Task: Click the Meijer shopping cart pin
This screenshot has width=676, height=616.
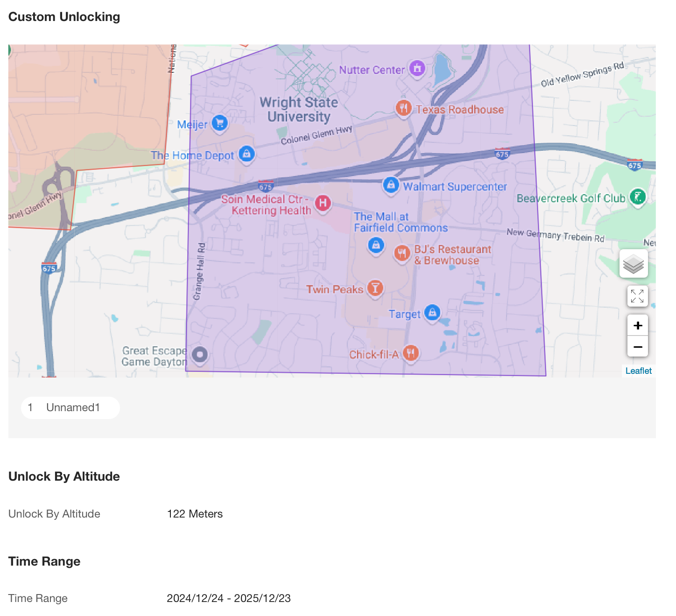Action: 219,124
